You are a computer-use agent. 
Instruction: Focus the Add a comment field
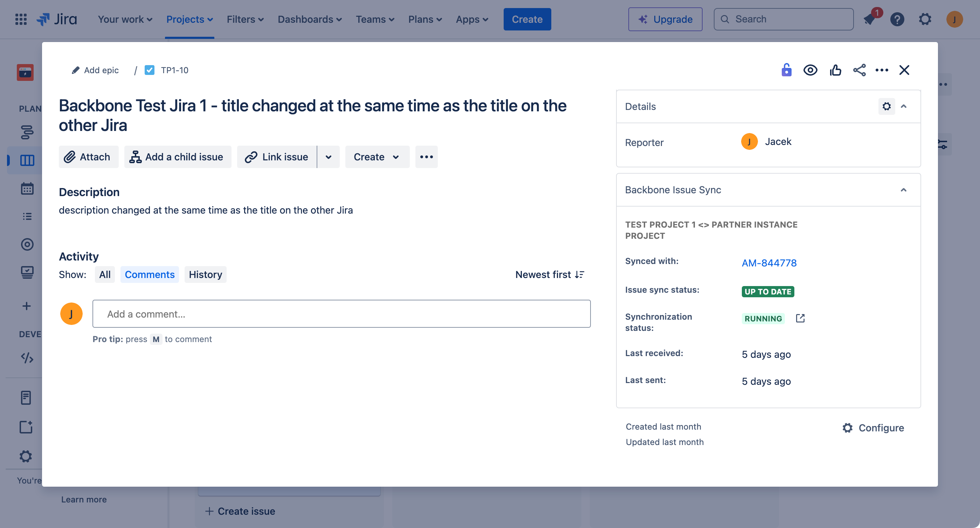tap(341, 314)
